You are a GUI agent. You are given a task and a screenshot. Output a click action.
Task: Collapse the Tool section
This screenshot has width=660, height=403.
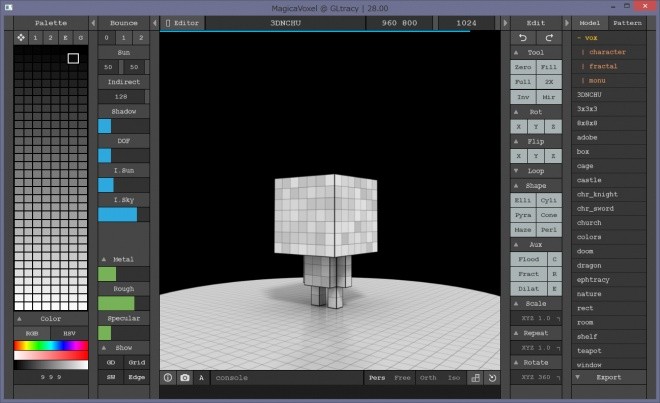click(516, 53)
